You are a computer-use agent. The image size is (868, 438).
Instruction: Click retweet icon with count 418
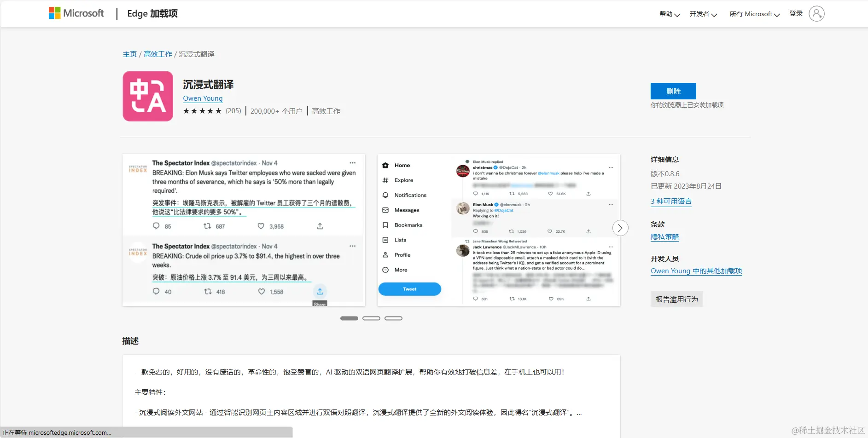pyautogui.click(x=208, y=291)
